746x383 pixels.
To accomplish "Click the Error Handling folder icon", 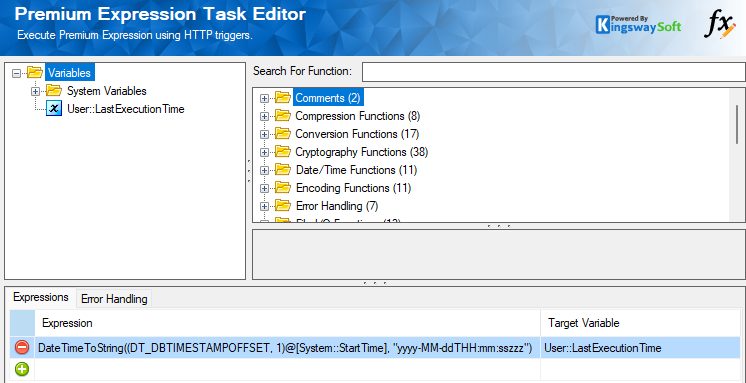I will point(283,206).
